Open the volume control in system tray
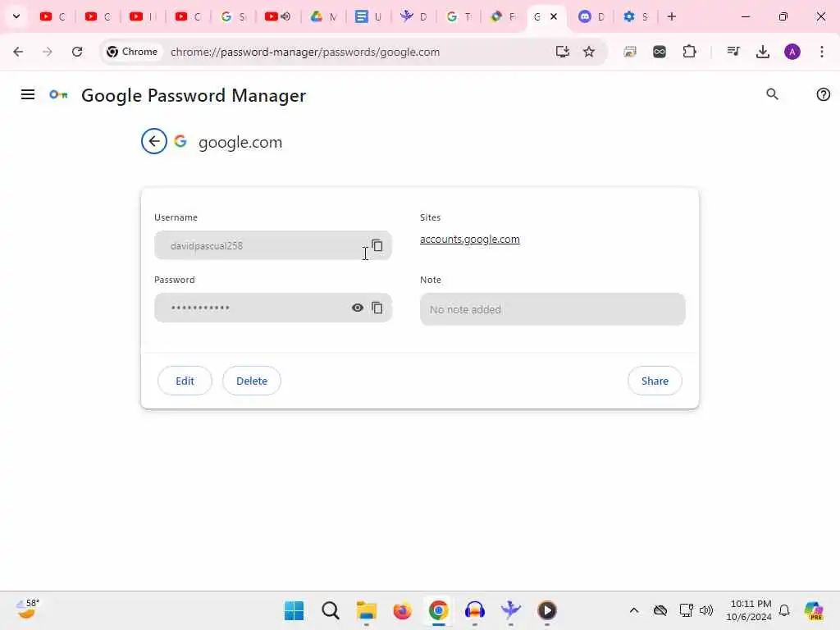The width and height of the screenshot is (840, 630). coord(706,610)
